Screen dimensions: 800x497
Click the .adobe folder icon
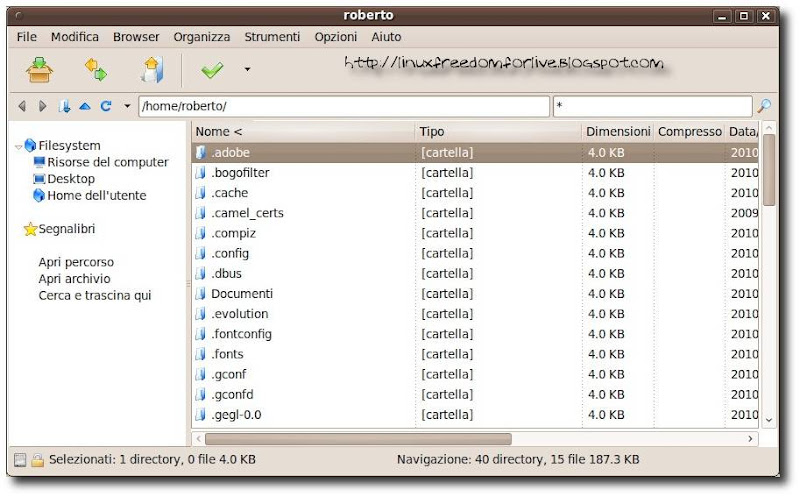coord(201,153)
